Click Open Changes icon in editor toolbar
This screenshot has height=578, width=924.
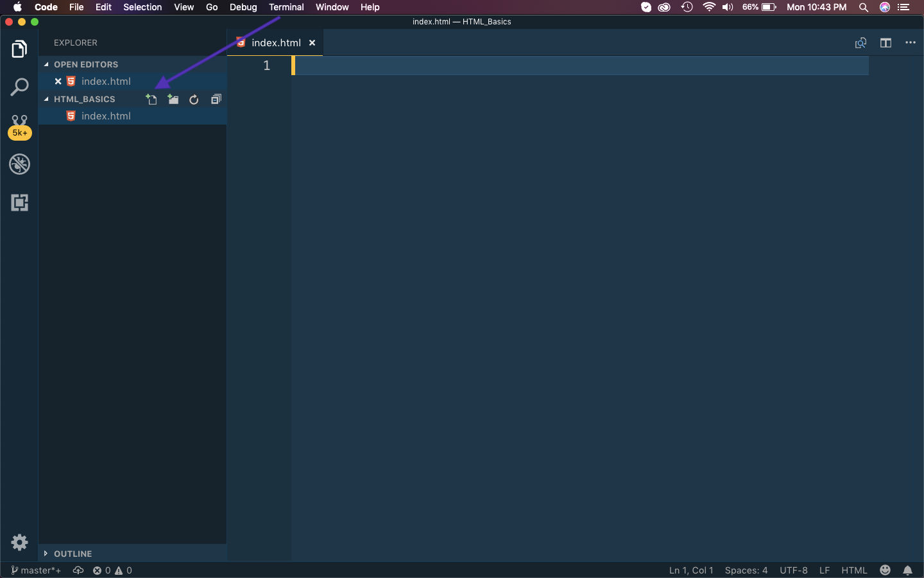(x=860, y=43)
